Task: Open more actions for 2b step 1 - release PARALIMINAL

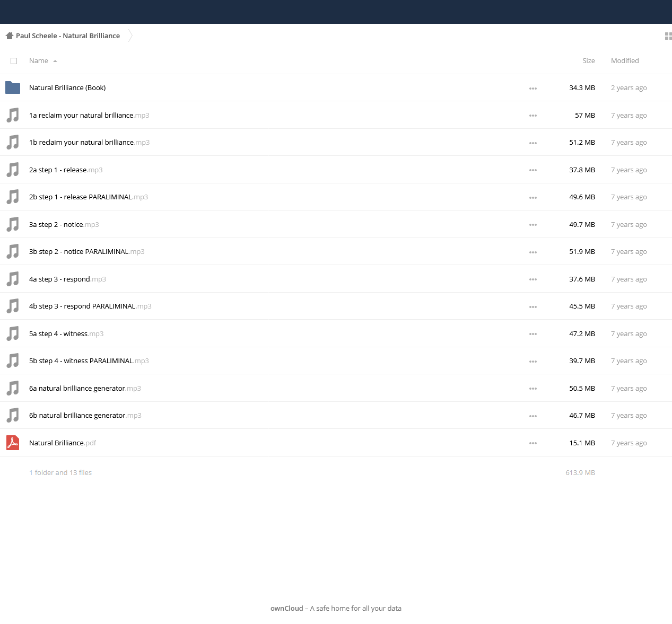Action: [533, 198]
